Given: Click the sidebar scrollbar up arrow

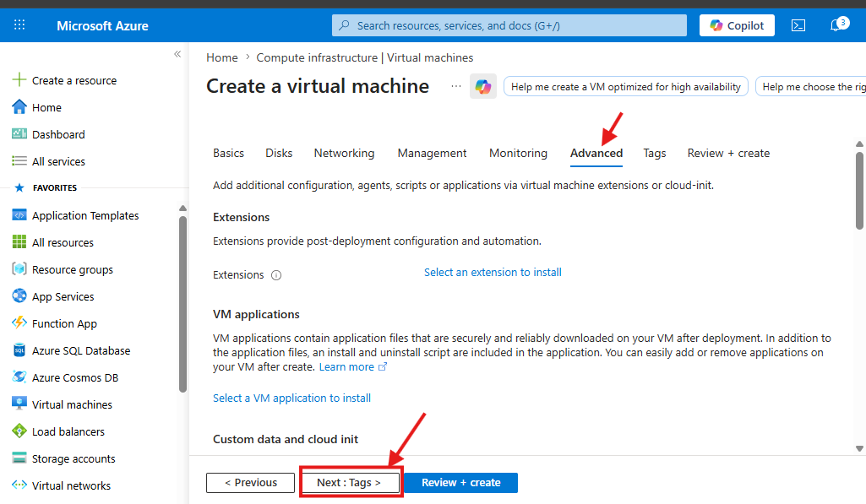Looking at the screenshot, I should (x=182, y=209).
